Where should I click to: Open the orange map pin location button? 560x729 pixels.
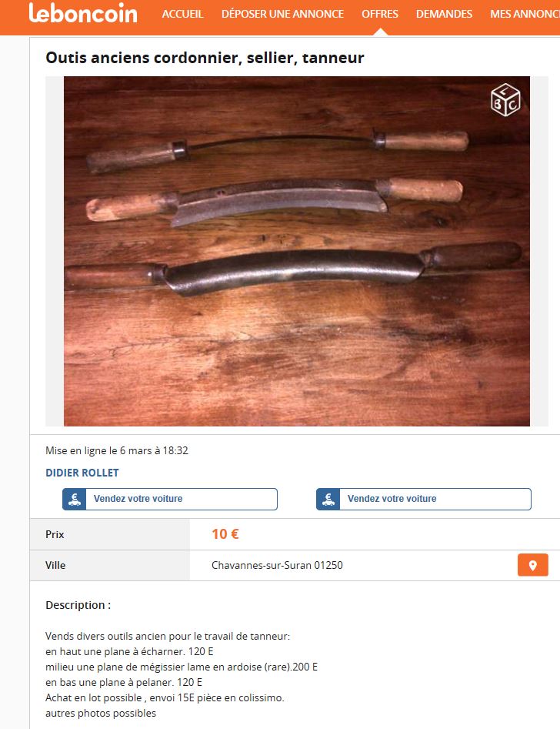pos(532,565)
